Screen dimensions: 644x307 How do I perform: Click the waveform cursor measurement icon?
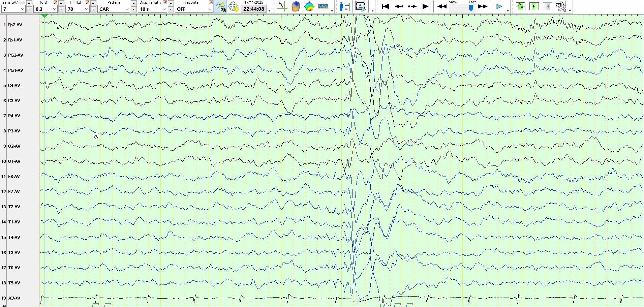click(x=282, y=6)
